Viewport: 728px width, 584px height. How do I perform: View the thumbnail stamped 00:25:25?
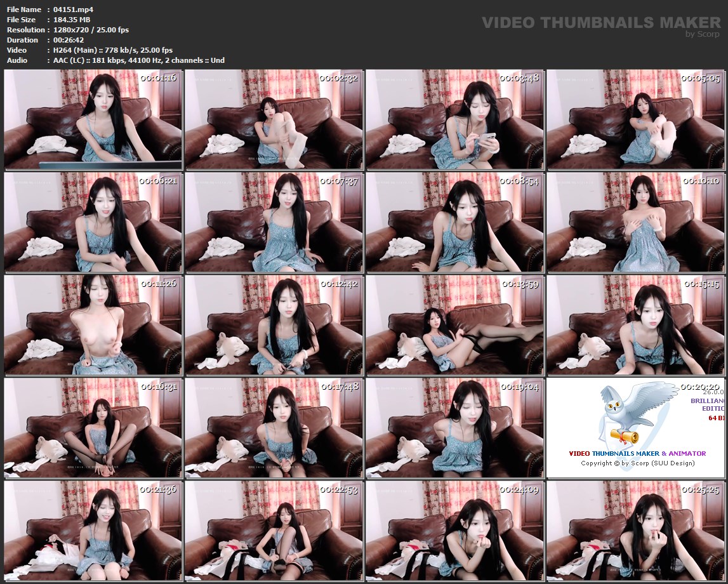pos(635,531)
